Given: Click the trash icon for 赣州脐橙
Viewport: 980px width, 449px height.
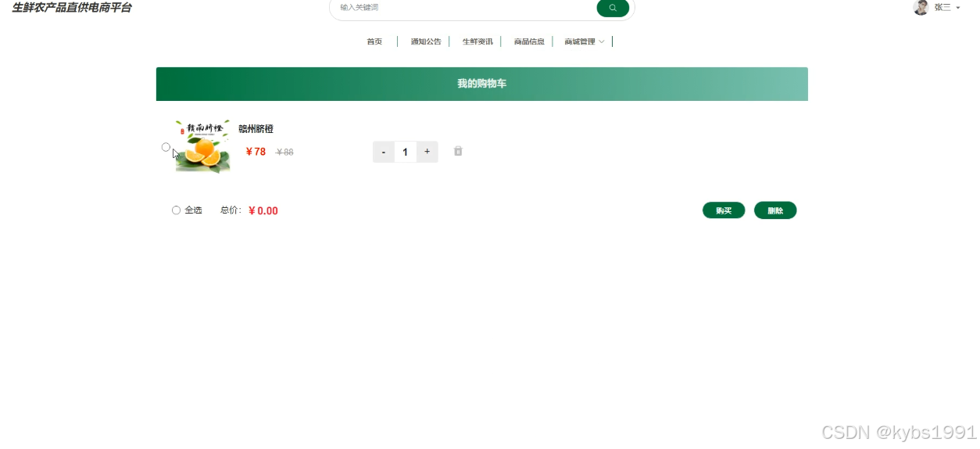Looking at the screenshot, I should 458,151.
